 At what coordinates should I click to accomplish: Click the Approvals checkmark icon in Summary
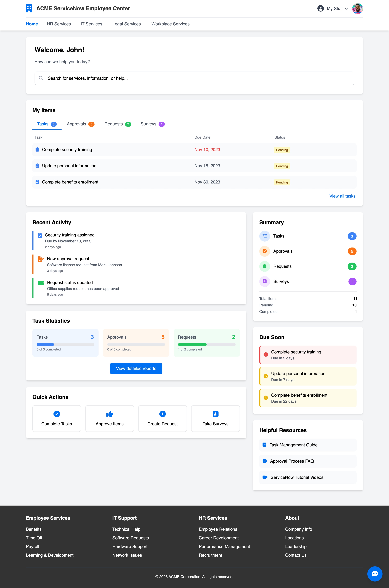coord(265,251)
